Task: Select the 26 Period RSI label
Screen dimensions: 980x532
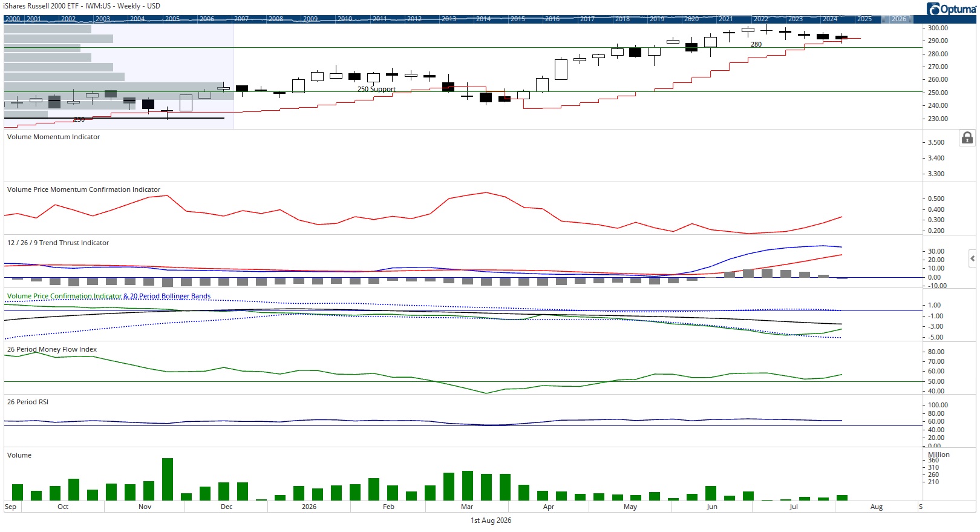Action: pyautogui.click(x=28, y=402)
